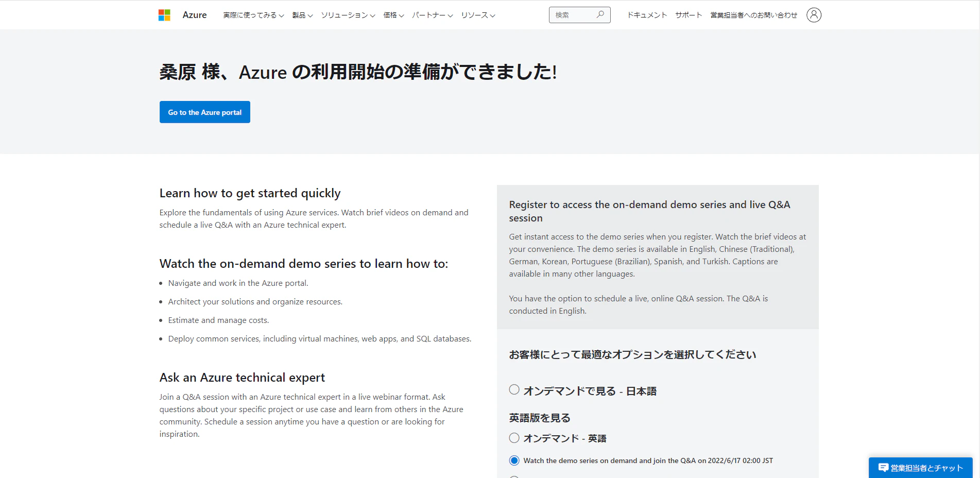Click the Learn how to get started quickly heading
The image size is (980, 478).
point(250,193)
